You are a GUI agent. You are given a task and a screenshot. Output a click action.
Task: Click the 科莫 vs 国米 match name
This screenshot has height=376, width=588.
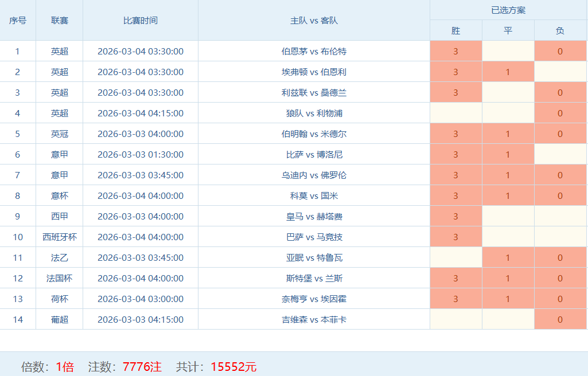pyautogui.click(x=314, y=196)
